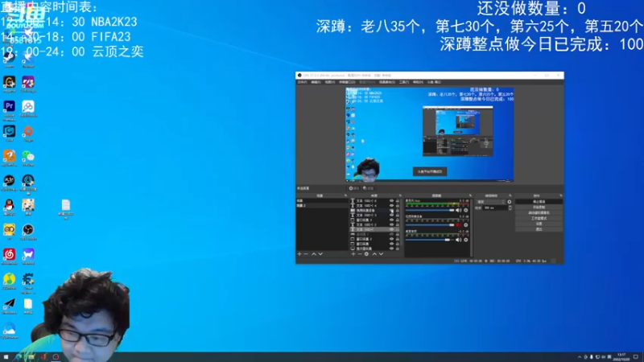Open the 渐变 scene transition dropdown
The height and width of the screenshot is (362, 644).
coord(491,202)
